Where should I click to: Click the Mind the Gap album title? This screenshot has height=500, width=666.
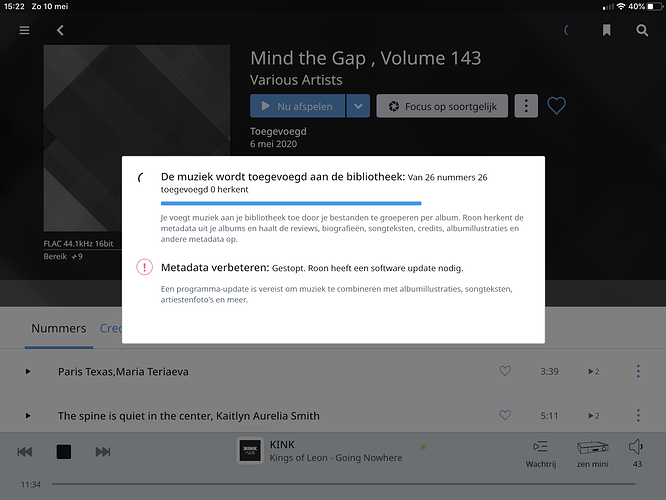[x=366, y=58]
